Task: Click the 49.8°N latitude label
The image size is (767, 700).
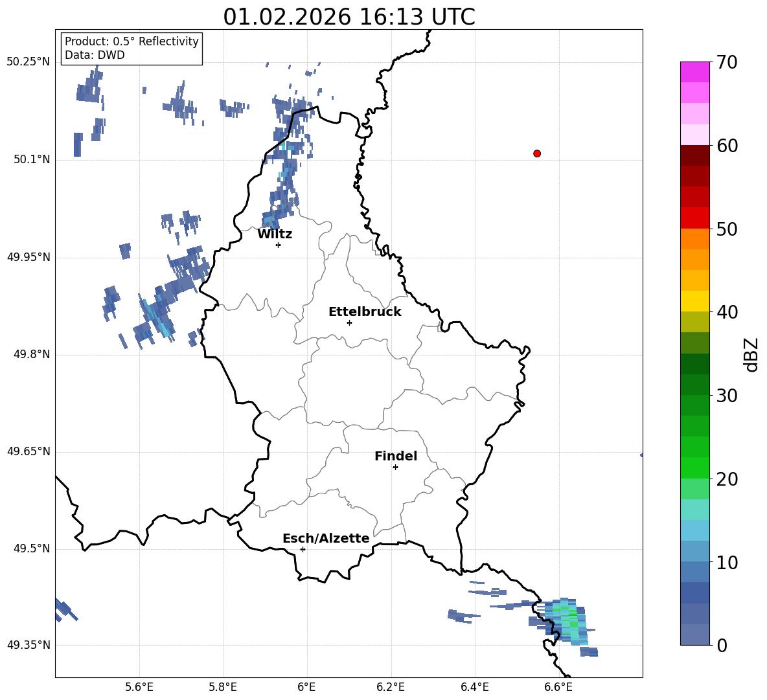Action: coord(32,354)
